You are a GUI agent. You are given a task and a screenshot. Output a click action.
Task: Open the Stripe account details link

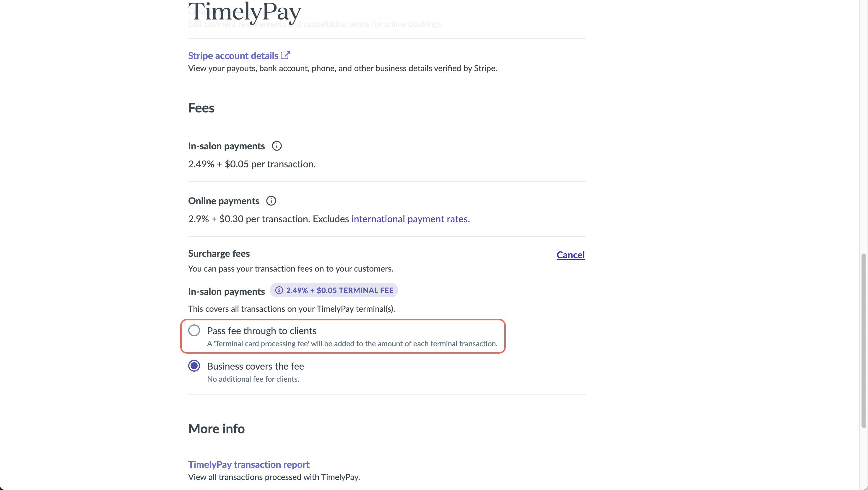click(x=233, y=55)
